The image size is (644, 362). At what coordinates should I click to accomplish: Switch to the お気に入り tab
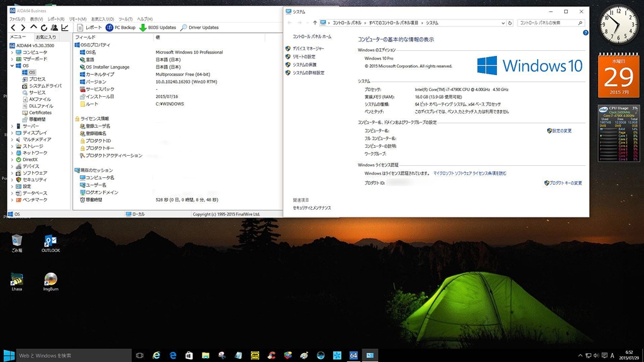45,37
